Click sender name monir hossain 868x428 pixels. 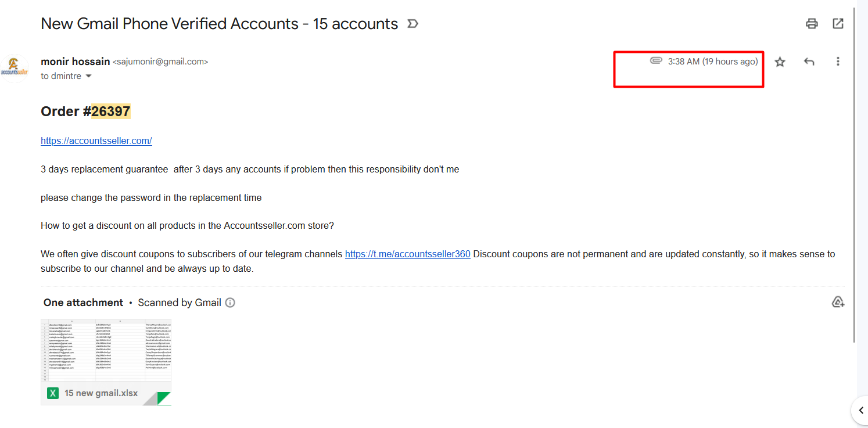click(x=76, y=62)
